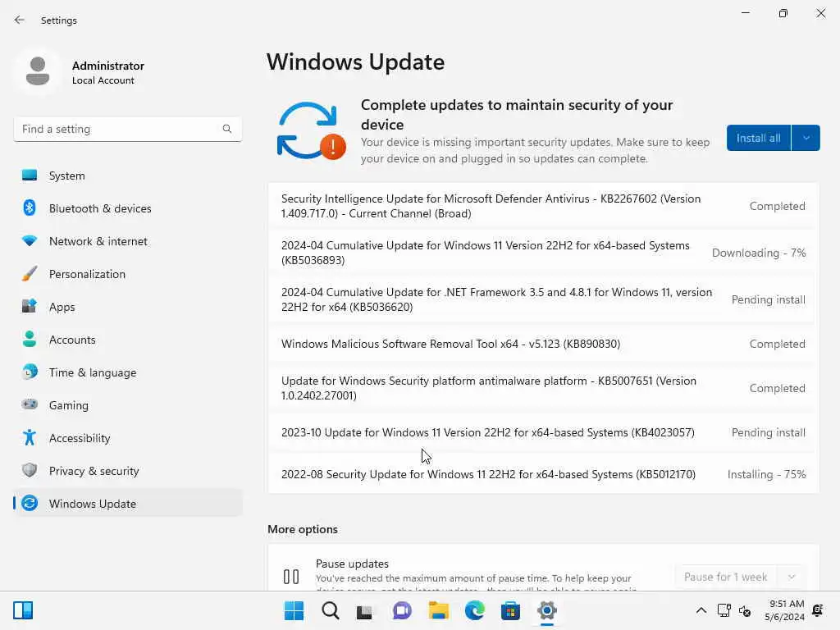The height and width of the screenshot is (630, 840).
Task: Expand the Install all dropdown arrow
Action: (x=806, y=138)
